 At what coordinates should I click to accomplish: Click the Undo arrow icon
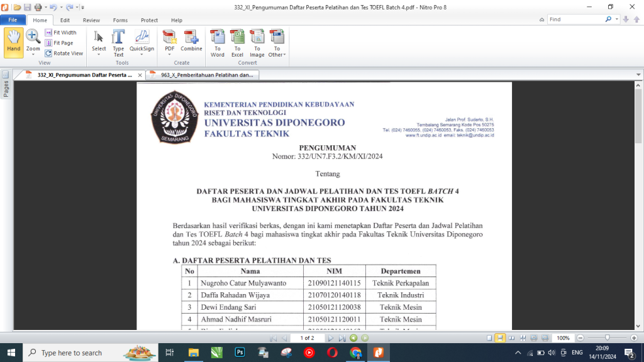point(53,7)
